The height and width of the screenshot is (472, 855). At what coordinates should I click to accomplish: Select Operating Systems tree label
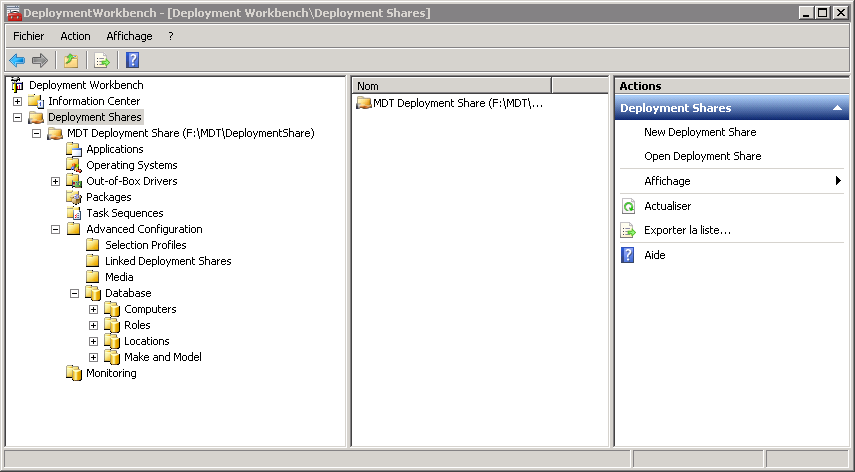pyautogui.click(x=132, y=165)
